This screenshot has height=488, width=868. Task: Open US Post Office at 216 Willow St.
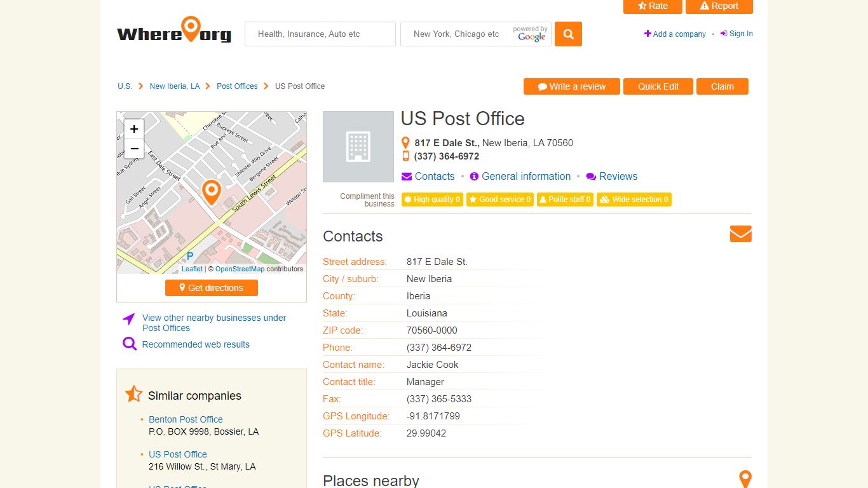coord(178,454)
